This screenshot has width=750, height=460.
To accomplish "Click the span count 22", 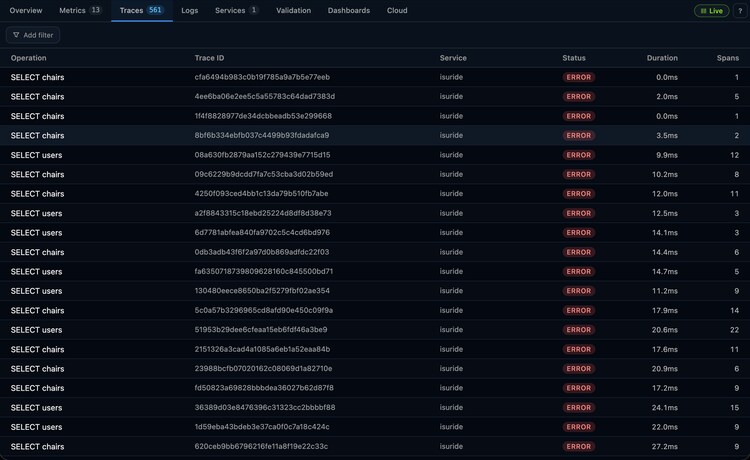I will pos(734,330).
